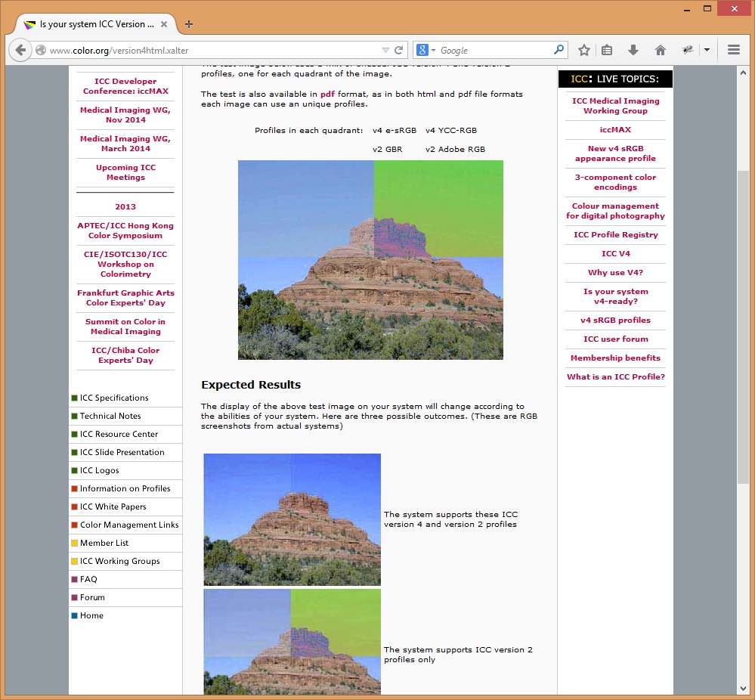Screen dimensions: 755x700
Task: Open the Downloads arrow icon
Action: click(633, 51)
